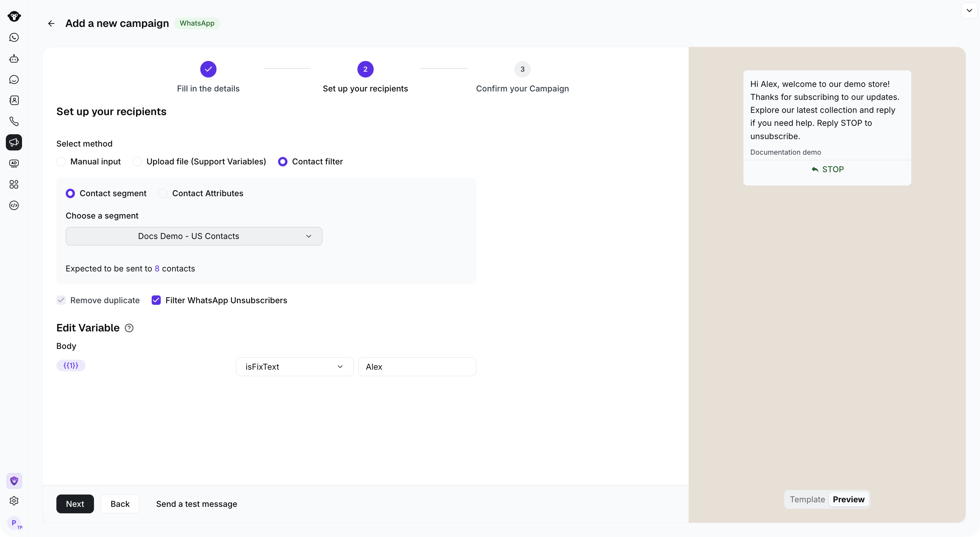Toggle the Remove duplicate checkbox
This screenshot has height=537, width=980.
coord(61,300)
